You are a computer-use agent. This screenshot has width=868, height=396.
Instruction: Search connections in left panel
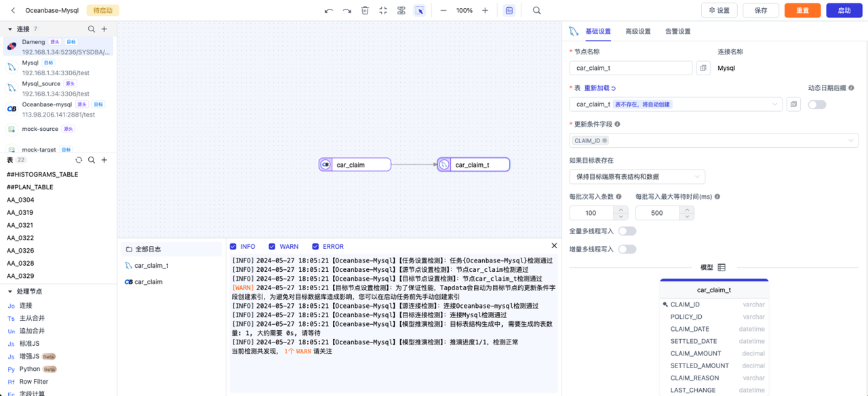[92, 29]
